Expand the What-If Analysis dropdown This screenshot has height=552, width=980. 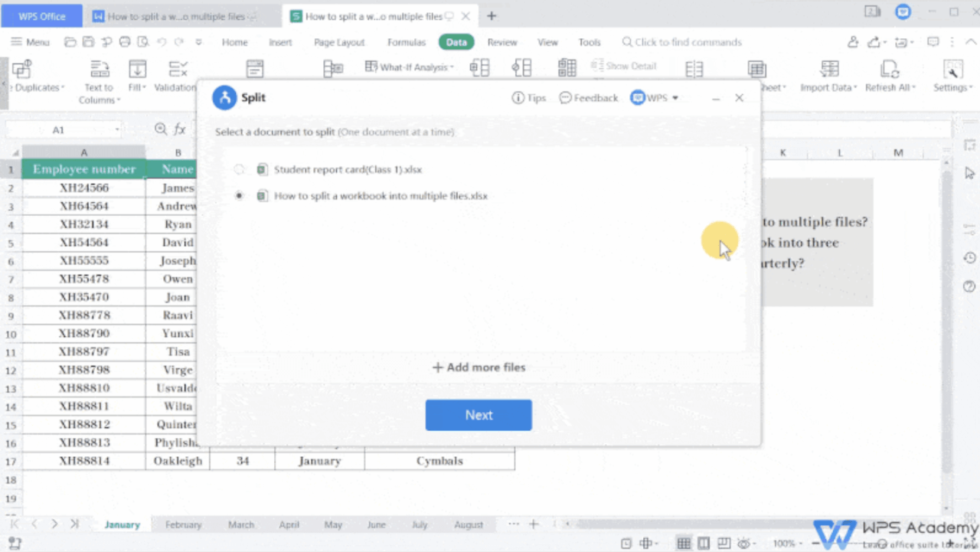point(410,67)
